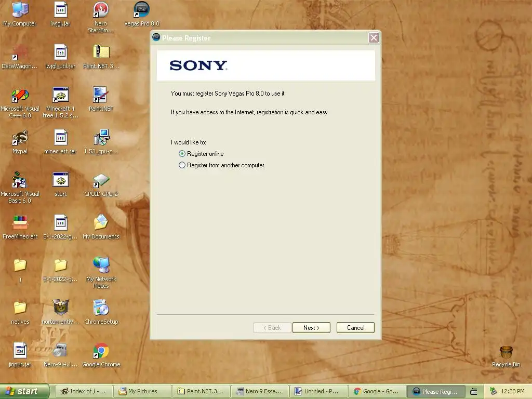Switch to Index of taskbar window
The image size is (532, 399).
84,391
